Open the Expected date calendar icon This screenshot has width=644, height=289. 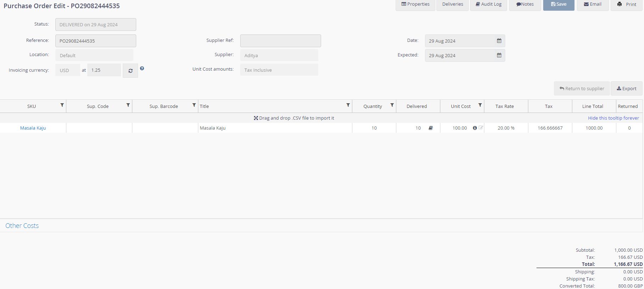(499, 55)
